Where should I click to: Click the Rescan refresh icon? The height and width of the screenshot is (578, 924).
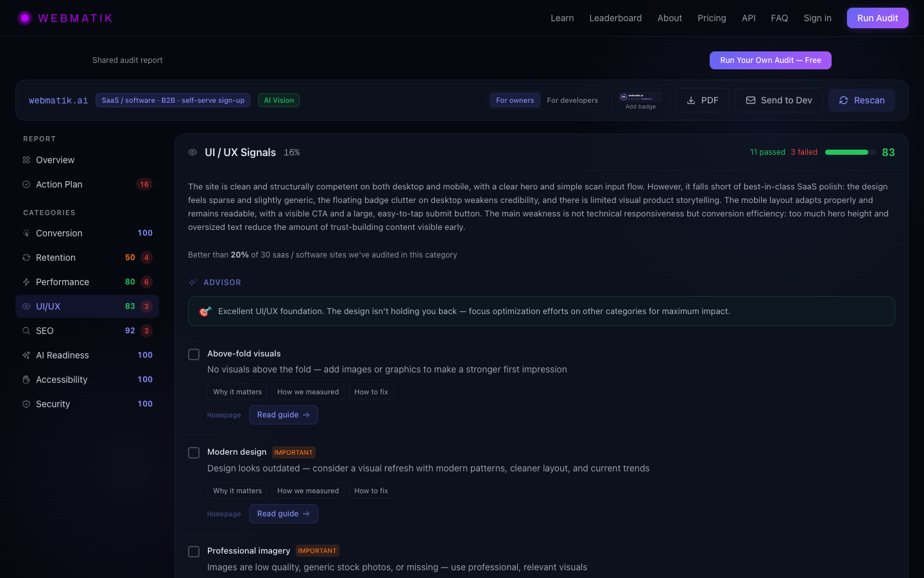click(x=844, y=100)
